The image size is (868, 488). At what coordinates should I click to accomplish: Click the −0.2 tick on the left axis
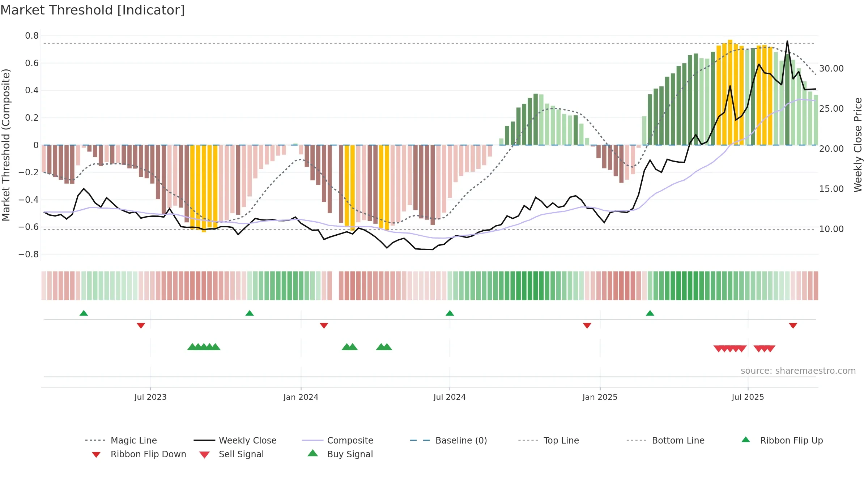point(29,172)
